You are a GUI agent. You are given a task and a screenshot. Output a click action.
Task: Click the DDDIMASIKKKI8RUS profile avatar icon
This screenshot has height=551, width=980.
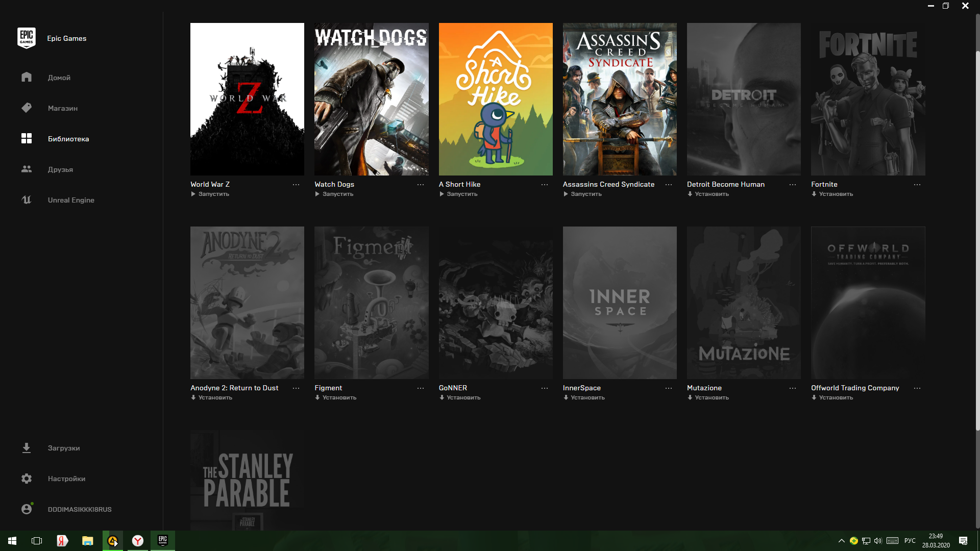click(x=27, y=509)
